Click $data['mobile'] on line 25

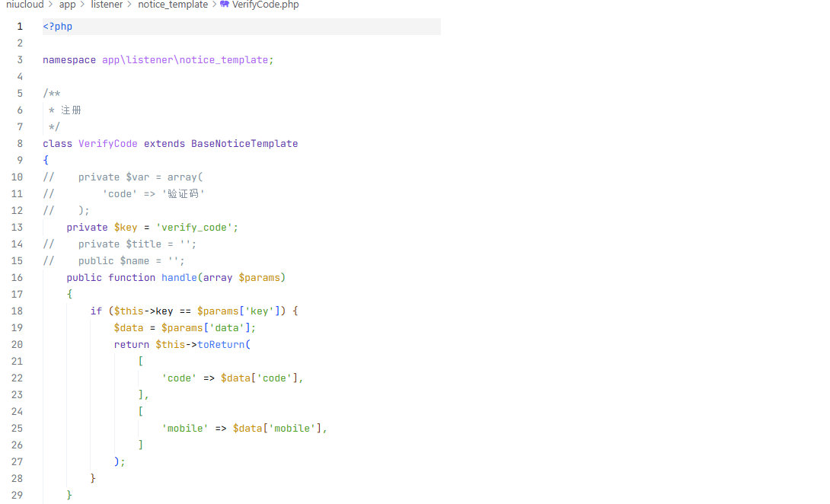[x=277, y=429]
